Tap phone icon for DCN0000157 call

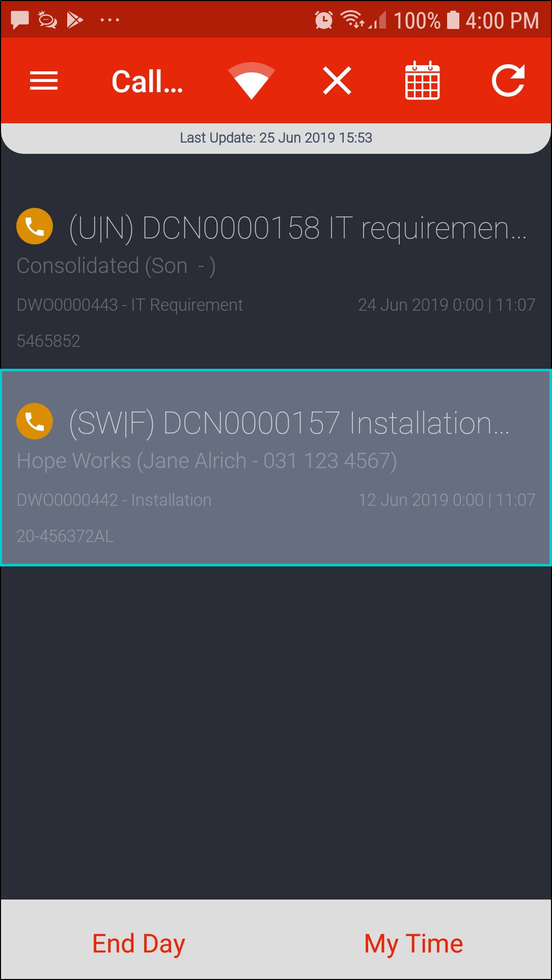(35, 421)
